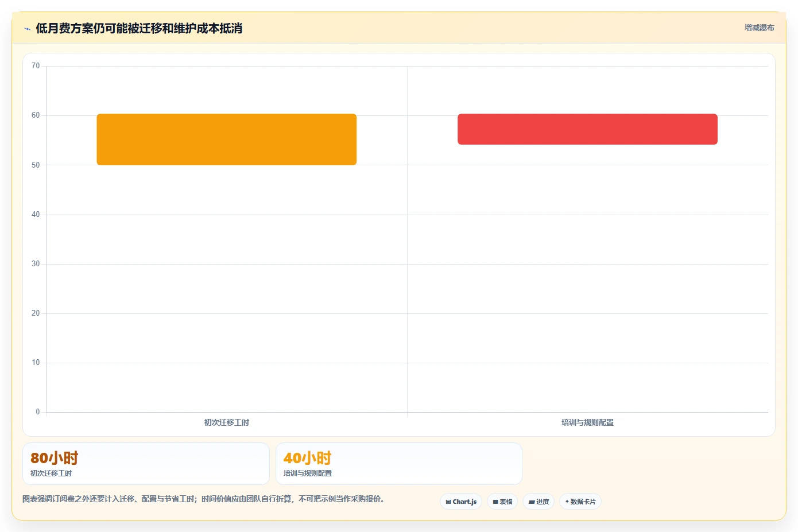Click the y-axis value 60
The width and height of the screenshot is (798, 532).
coord(36,115)
